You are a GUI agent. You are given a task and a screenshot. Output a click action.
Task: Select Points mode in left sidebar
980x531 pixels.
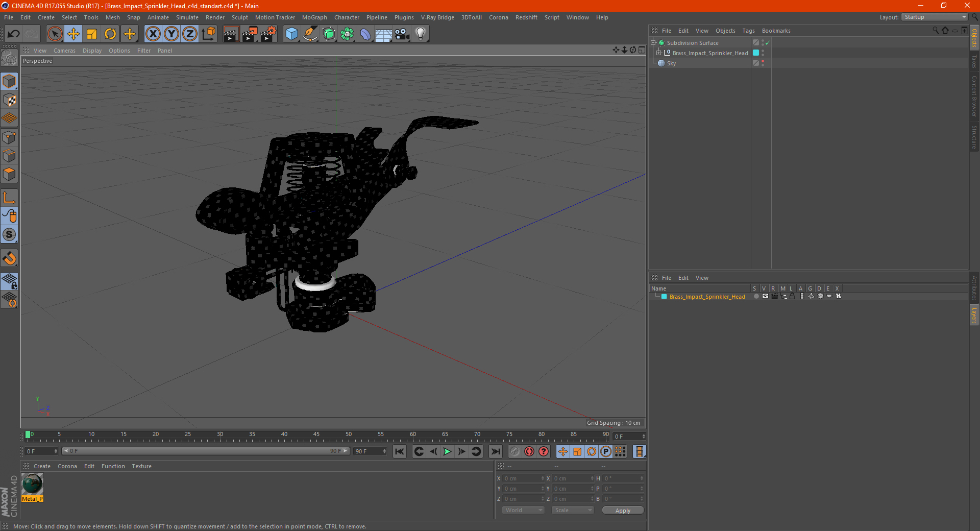(x=9, y=137)
